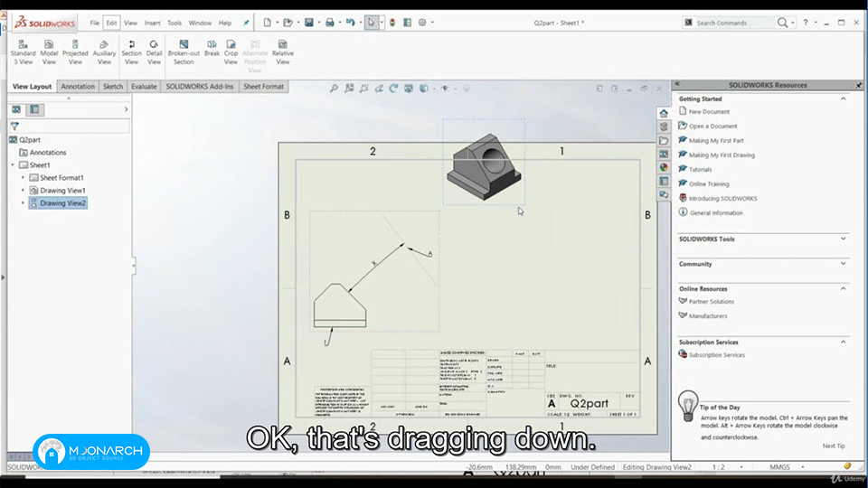Activate the Select cursor tool
Viewport: 868px width, 488px height.
click(372, 23)
